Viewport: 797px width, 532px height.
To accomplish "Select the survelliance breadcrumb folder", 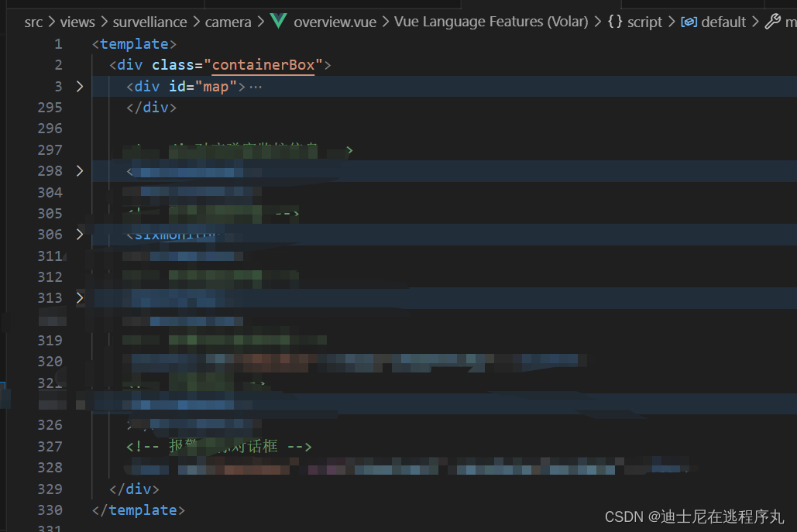I will (x=150, y=22).
